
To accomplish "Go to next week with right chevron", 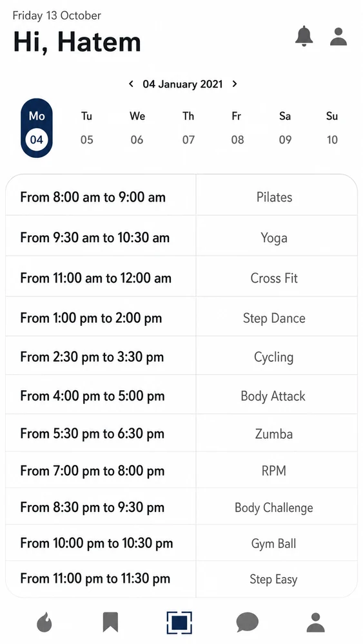I will pos(234,84).
